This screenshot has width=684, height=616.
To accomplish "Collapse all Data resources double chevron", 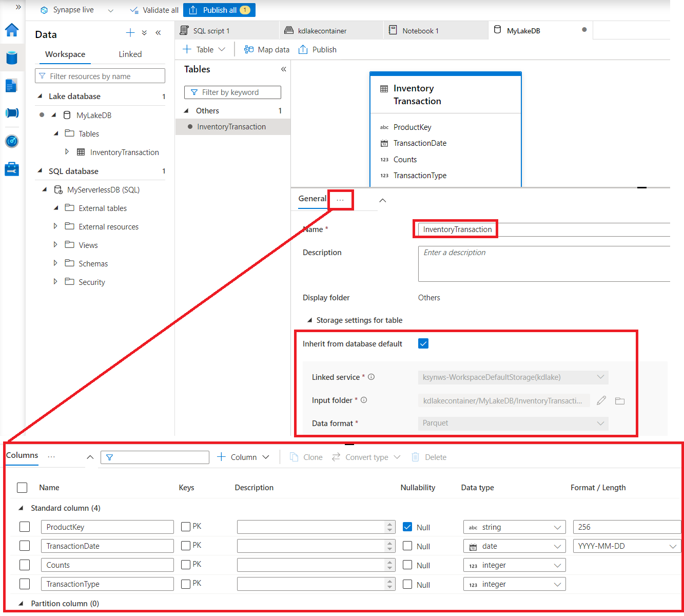I will click(144, 33).
